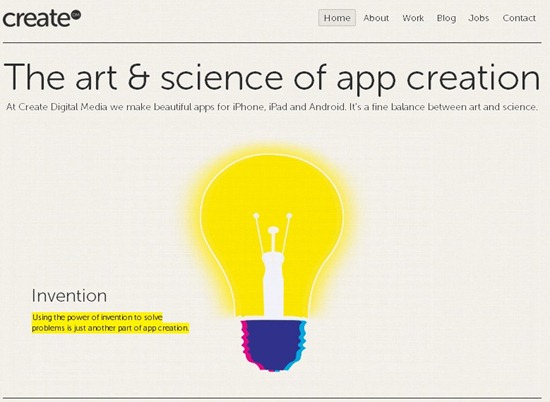Open the Home menu item
Image resolution: width=550 pixels, height=402 pixels.
(x=337, y=18)
